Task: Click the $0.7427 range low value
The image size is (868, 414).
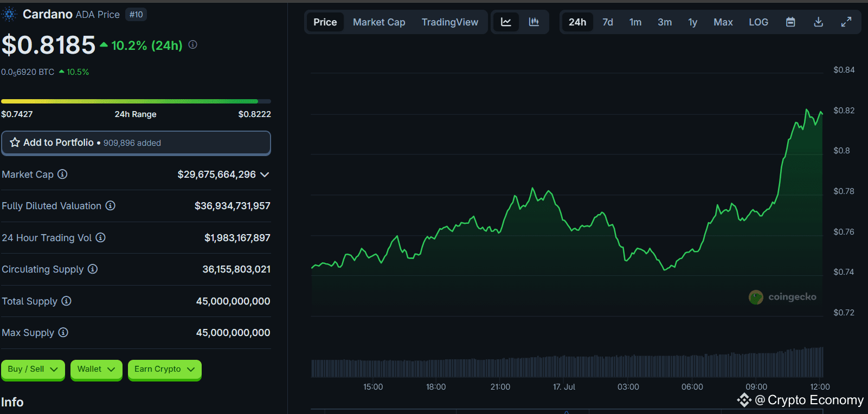Action: click(x=17, y=114)
